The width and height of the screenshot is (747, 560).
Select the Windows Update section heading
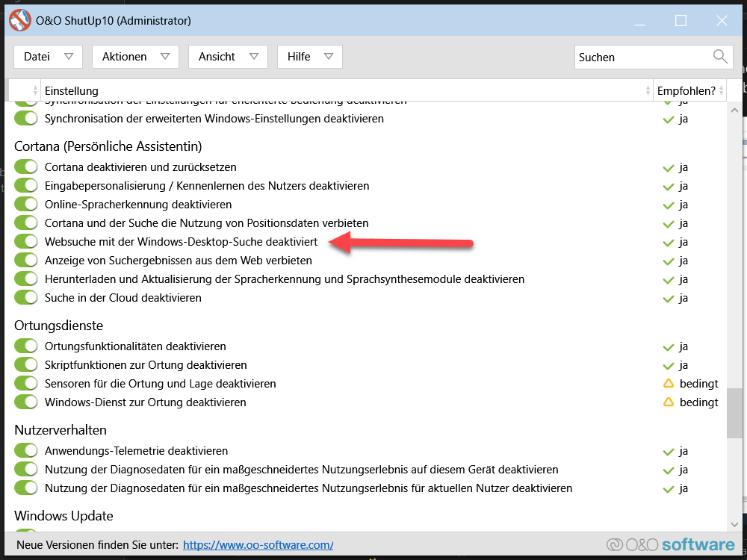point(63,516)
